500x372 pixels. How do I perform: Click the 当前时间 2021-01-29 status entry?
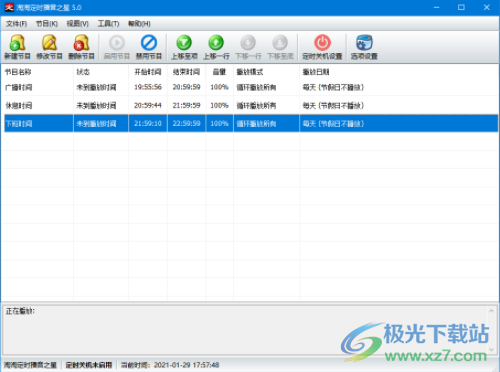tap(170, 365)
